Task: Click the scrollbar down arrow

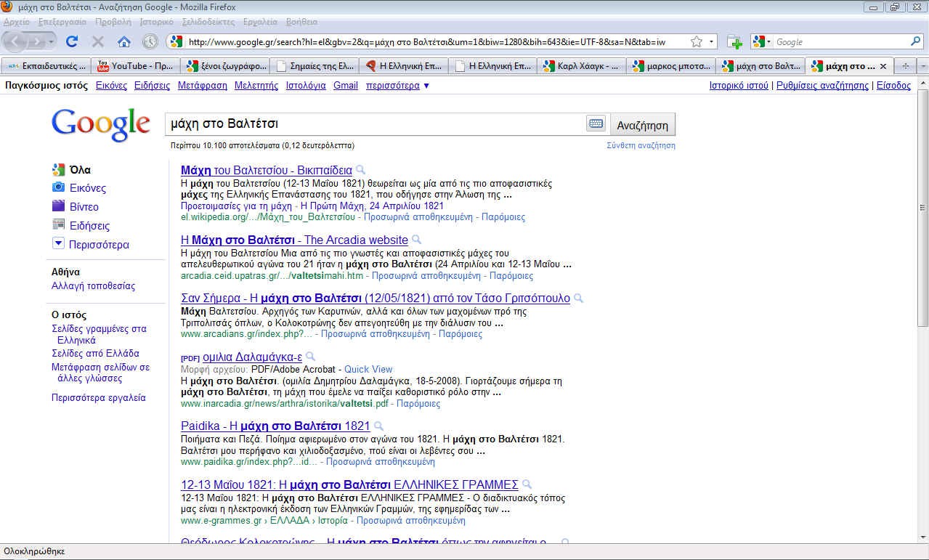Action: pos(922,538)
